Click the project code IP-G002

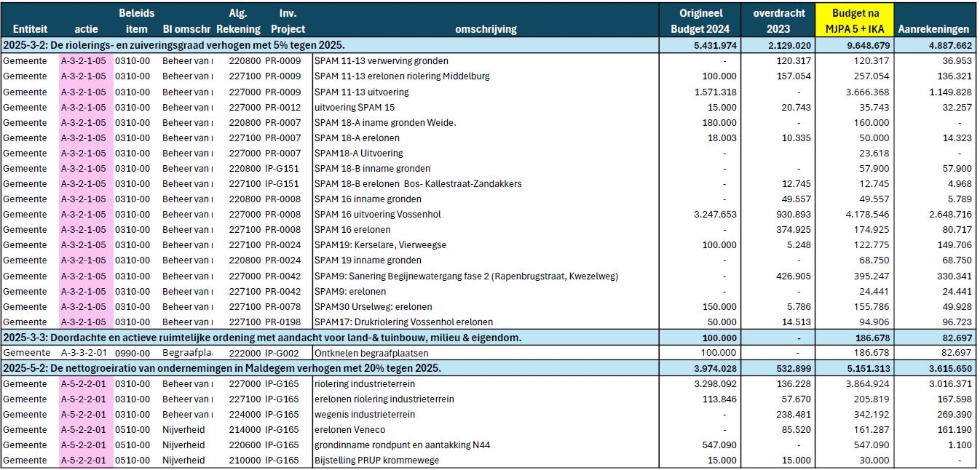(282, 352)
